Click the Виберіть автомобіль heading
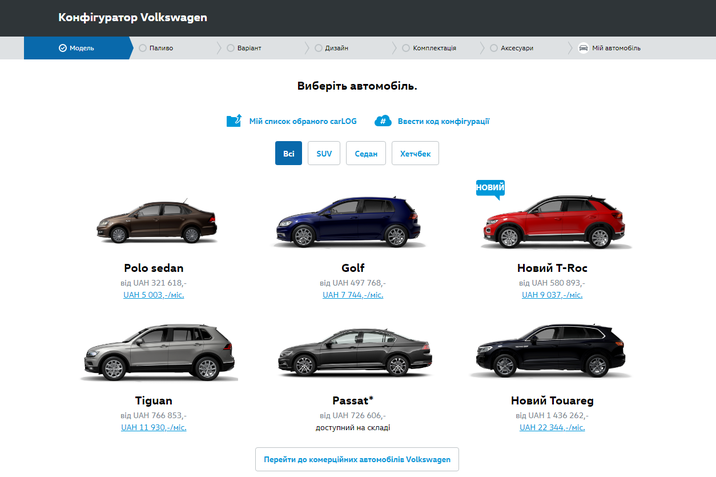Screen dimensions: 716x477 coord(357,86)
